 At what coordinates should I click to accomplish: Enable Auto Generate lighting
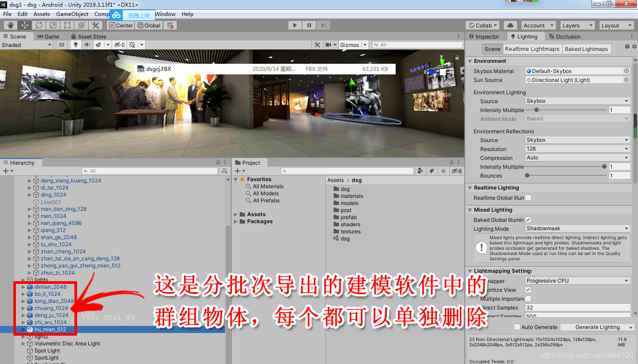(517, 327)
